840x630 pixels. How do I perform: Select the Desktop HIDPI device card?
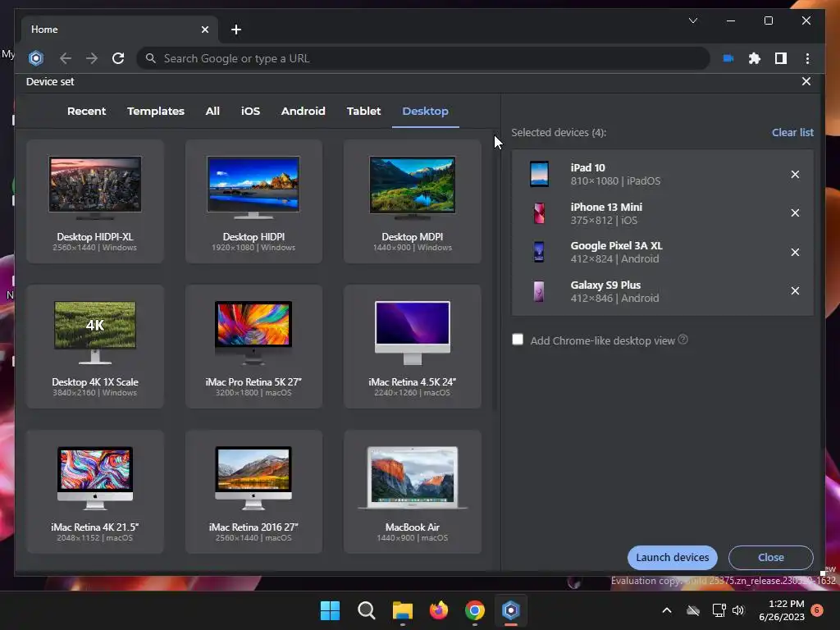pyautogui.click(x=253, y=202)
